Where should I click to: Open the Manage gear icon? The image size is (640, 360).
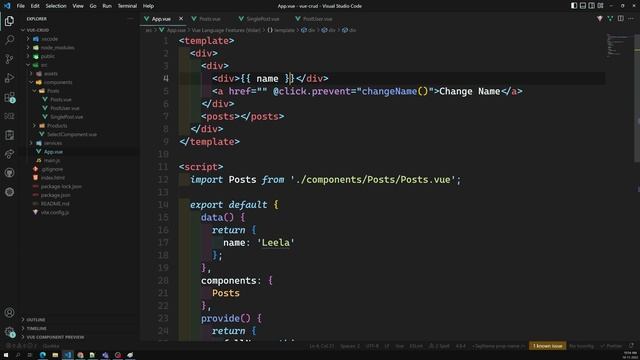[9, 332]
